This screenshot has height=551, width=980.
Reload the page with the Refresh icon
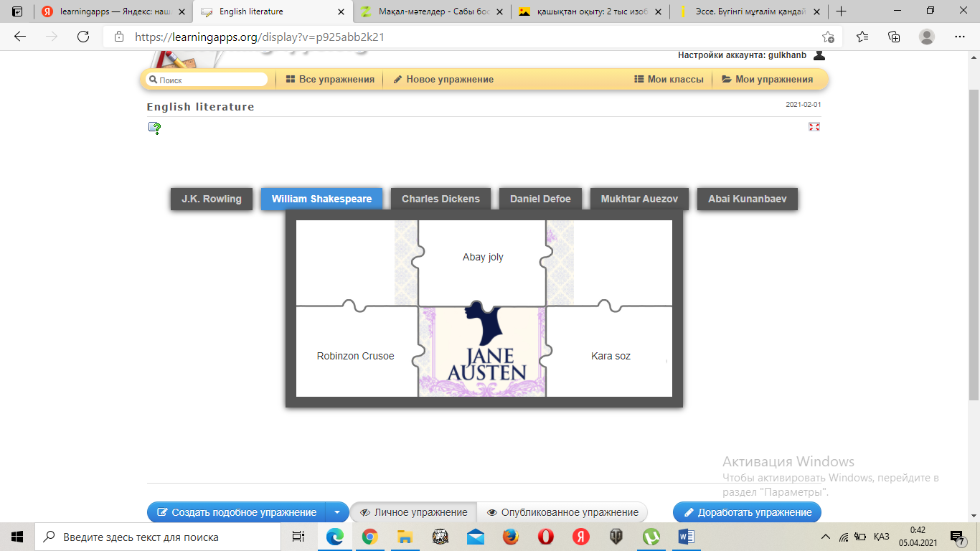tap(83, 37)
